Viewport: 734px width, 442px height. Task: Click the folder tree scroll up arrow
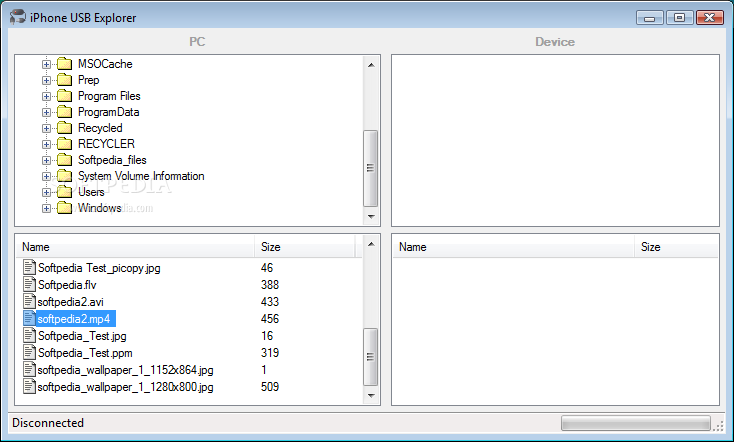pos(371,65)
